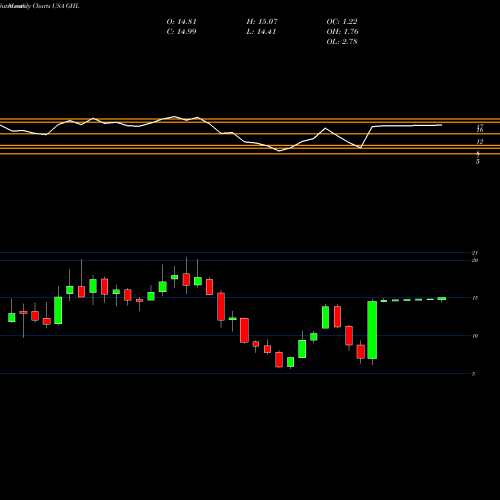Screen dimensions: 500x500
Task: Click the indicator axis label '12'
Action: [480, 142]
